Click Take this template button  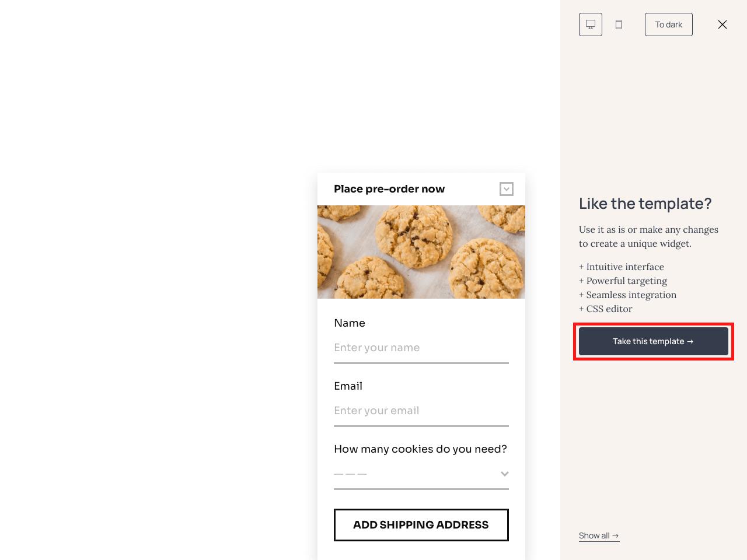coord(654,341)
